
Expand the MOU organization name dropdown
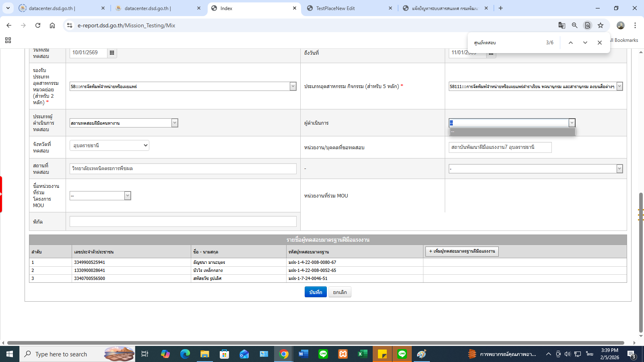point(127,196)
